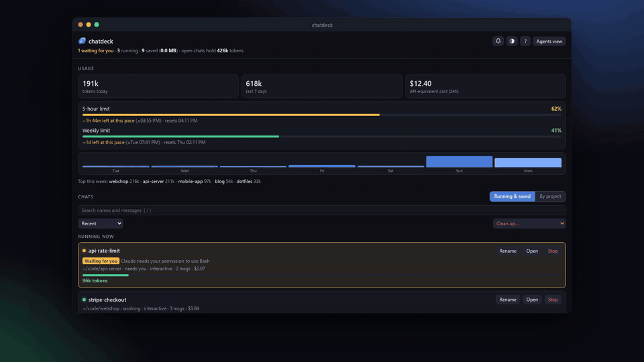Click dotfiles 33k in top projects
The width and height of the screenshot is (644, 362).
248,182
